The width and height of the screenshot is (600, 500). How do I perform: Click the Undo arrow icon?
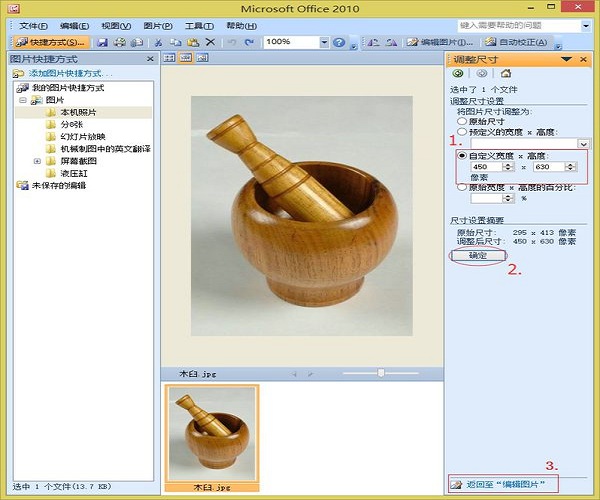[232, 42]
